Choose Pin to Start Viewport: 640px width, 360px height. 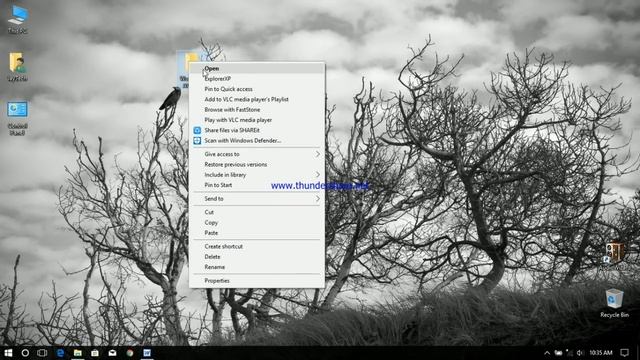pyautogui.click(x=257, y=185)
